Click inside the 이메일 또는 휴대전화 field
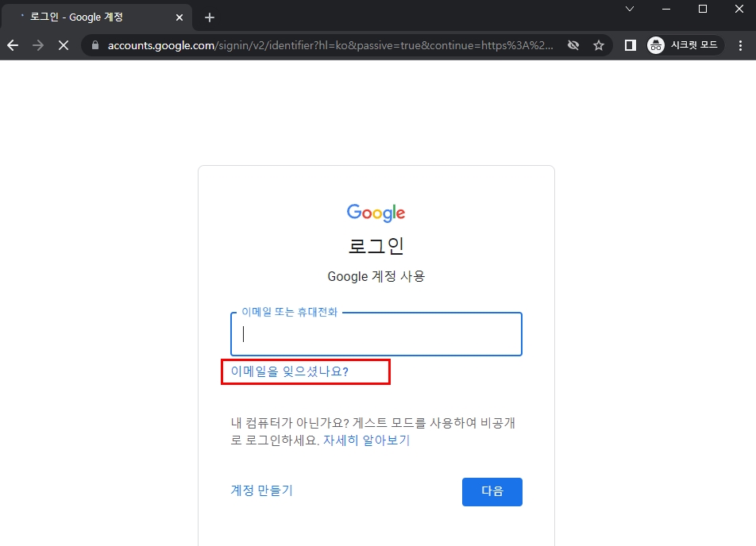The image size is (756, 546). point(376,334)
